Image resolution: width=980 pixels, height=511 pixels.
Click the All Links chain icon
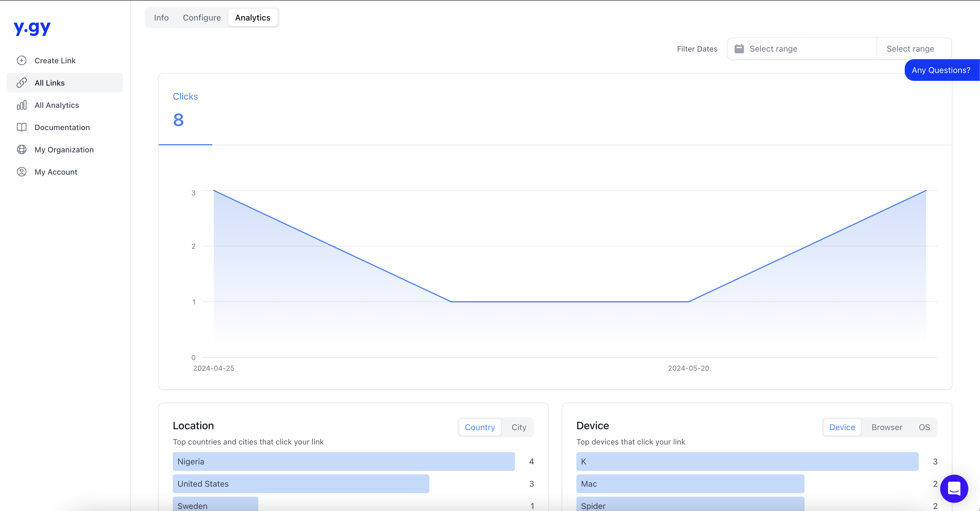22,83
